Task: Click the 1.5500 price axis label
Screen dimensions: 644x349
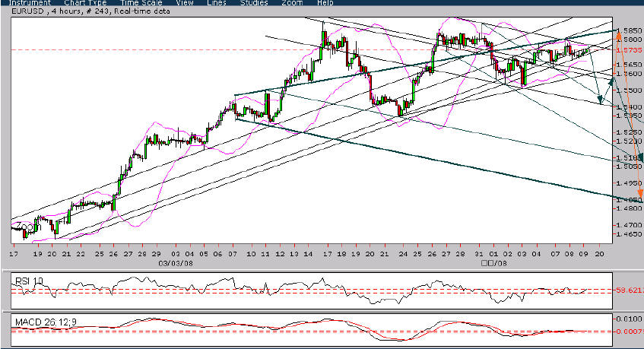Action: coord(629,90)
